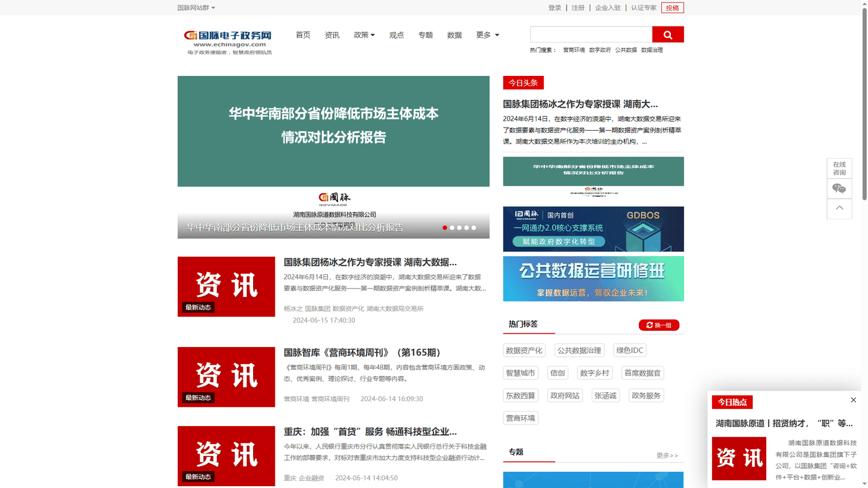Go to 首页 navigation item
The image size is (868, 488).
pyautogui.click(x=303, y=35)
